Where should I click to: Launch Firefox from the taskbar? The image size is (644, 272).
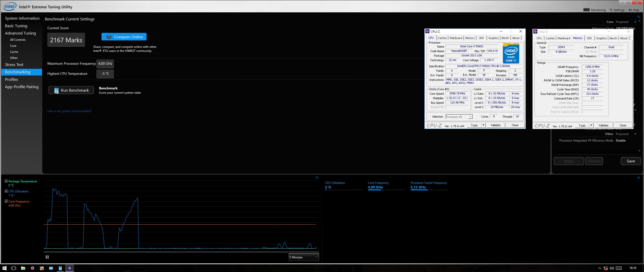pos(32,268)
